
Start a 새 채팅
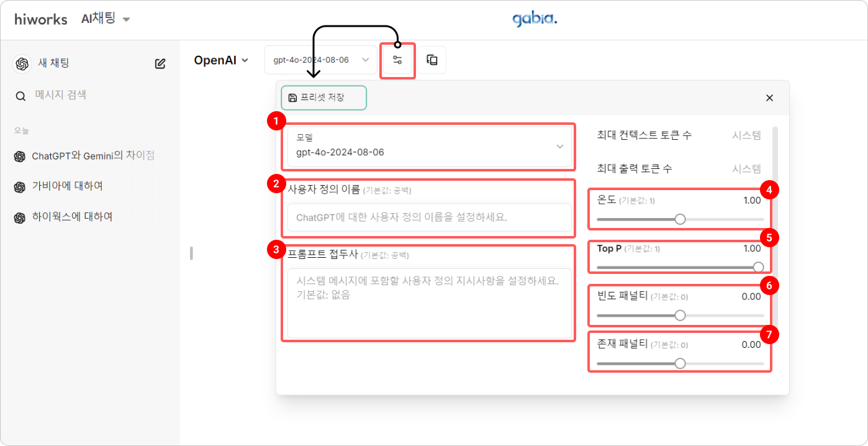(53, 63)
